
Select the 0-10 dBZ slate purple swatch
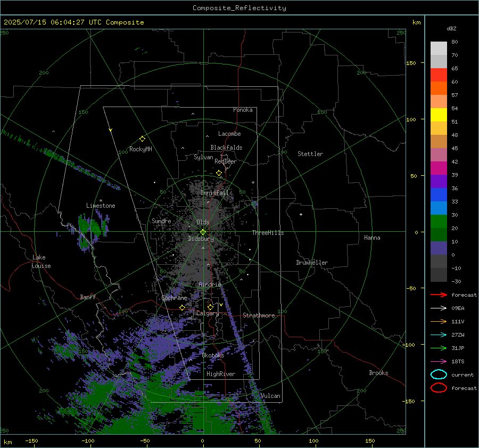439,248
